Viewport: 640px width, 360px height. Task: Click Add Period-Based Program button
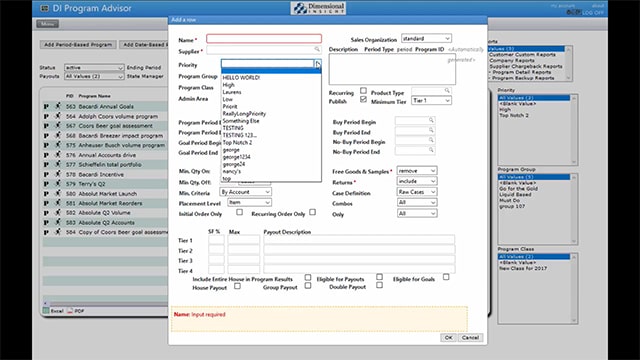[78, 44]
